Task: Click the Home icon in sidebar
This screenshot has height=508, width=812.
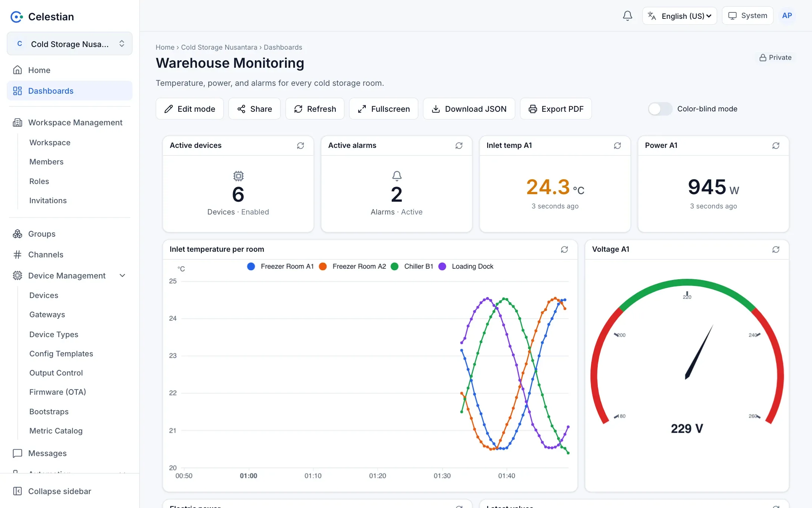Action: pos(17,70)
